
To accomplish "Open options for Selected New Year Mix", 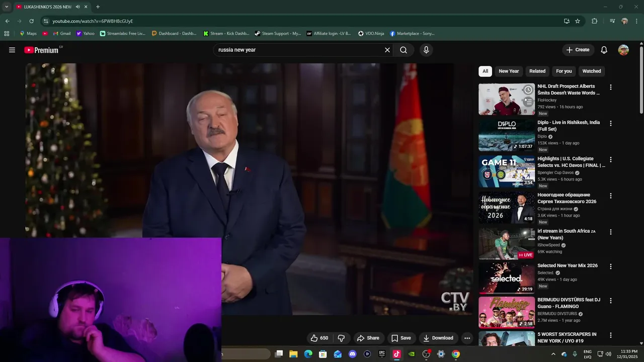I will [611, 266].
